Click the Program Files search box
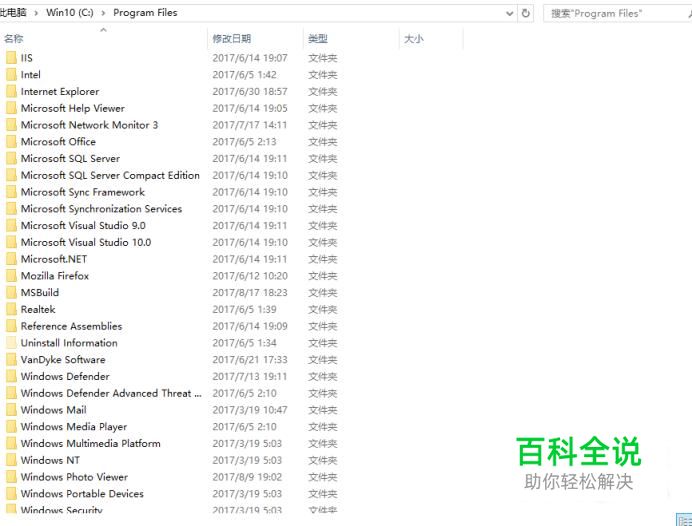The image size is (692, 526). coord(617,13)
